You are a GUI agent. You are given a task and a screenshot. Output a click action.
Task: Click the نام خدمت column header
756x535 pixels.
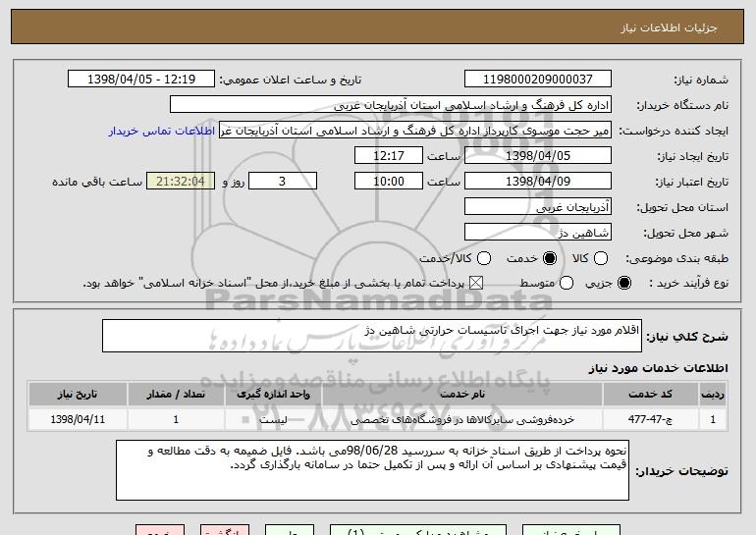461,395
